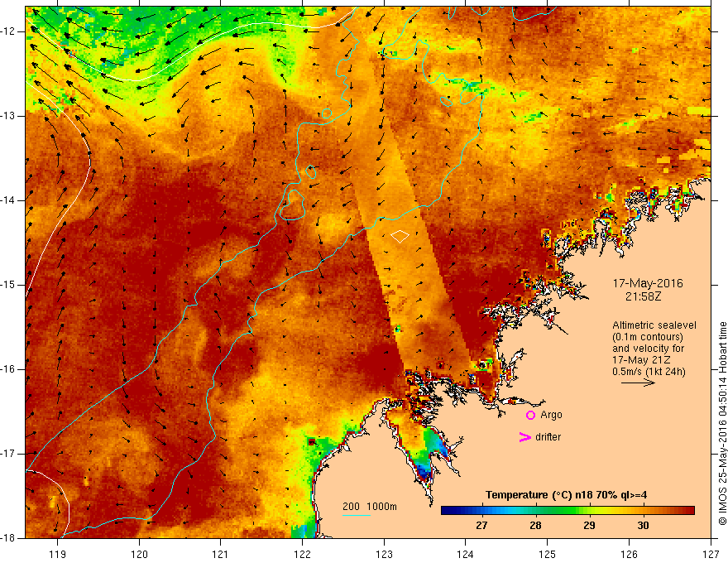Image resolution: width=728 pixels, height=563 pixels.
Task: Click the '-18' latitude axis label
Action: (x=9, y=538)
